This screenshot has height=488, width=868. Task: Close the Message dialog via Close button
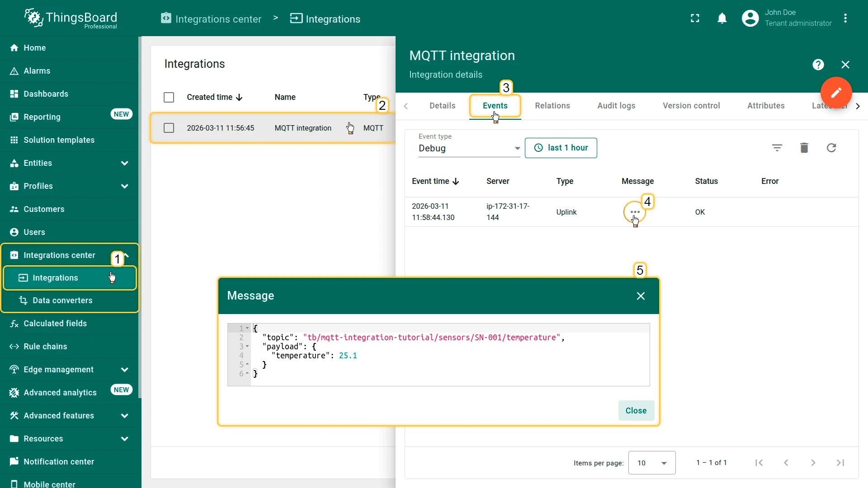click(636, 411)
